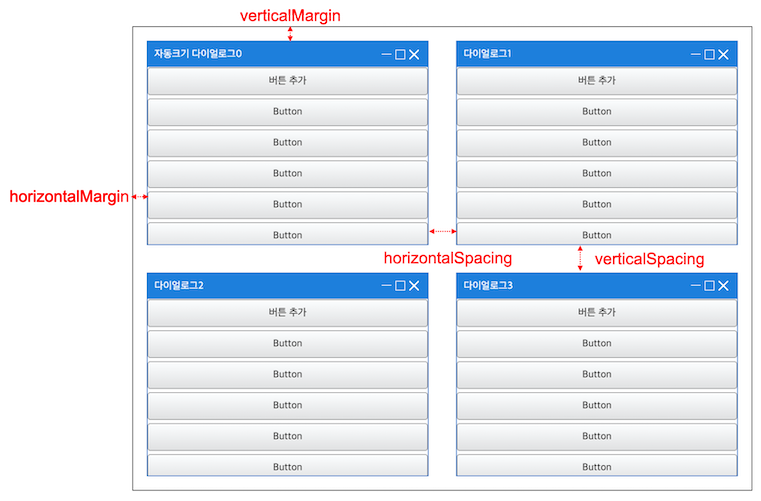Maximize the 다이얼로그3 window
This screenshot has height=501, width=761.
(709, 286)
